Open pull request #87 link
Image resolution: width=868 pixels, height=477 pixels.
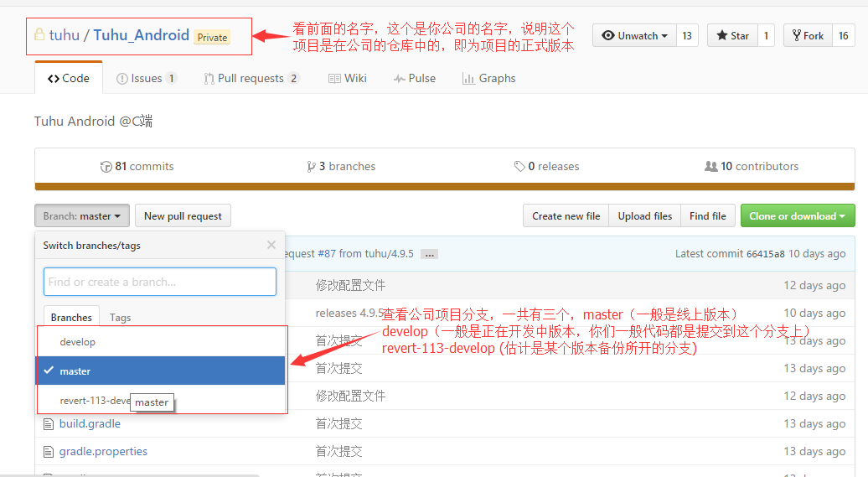click(327, 254)
